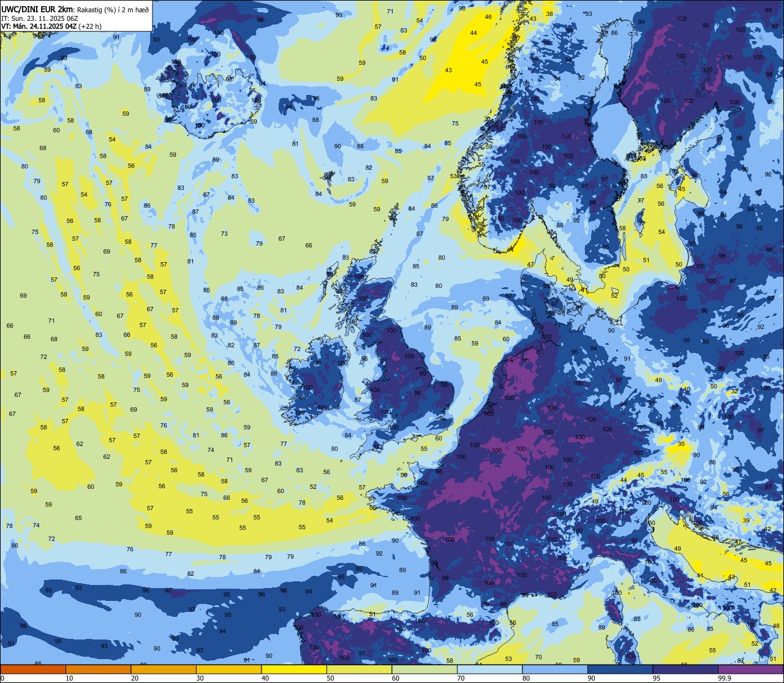This screenshot has height=683, width=784.
Task: Click the dark navy 95–99.9 legend swatch
Action: click(685, 669)
